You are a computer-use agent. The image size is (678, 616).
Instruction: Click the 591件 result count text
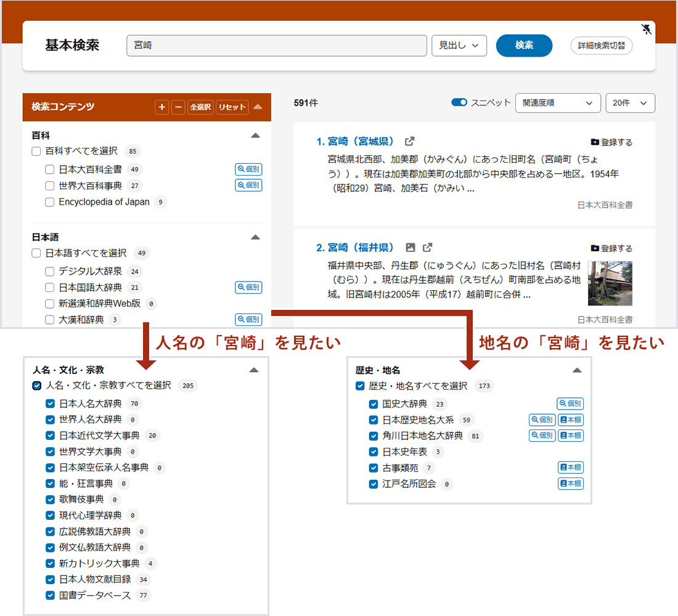306,103
